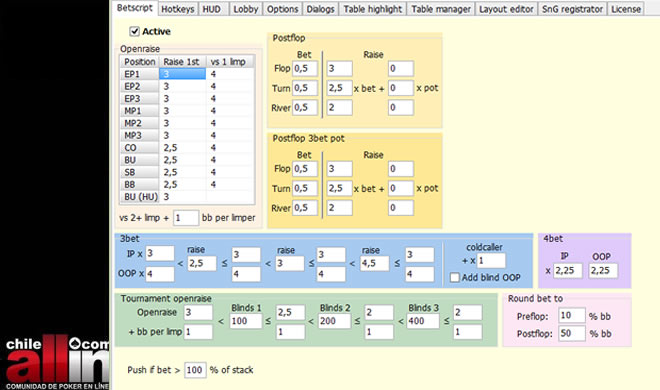Edit 3bet pot Flop bet field

305,169
